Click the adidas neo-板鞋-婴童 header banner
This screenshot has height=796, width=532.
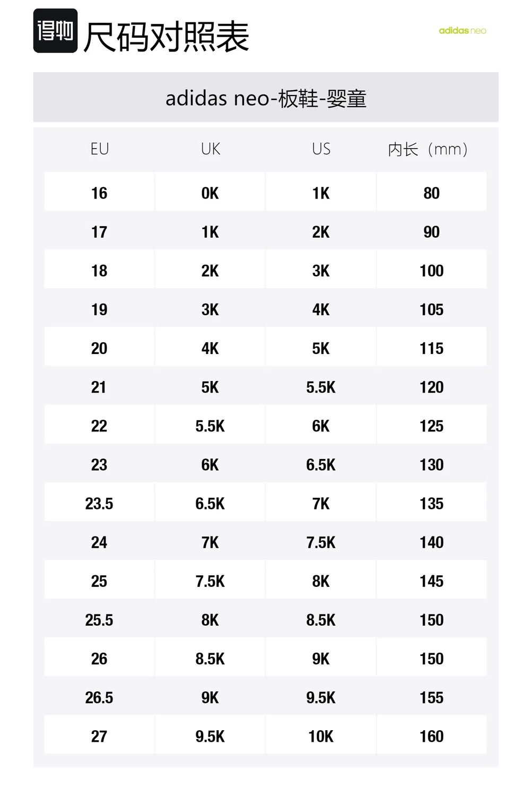pyautogui.click(x=266, y=98)
